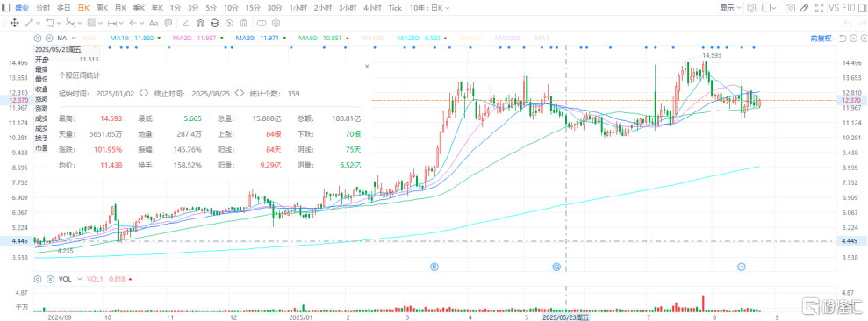Close the 个股区间统计 statistics panel
The width and height of the screenshot is (868, 321).
[367, 66]
